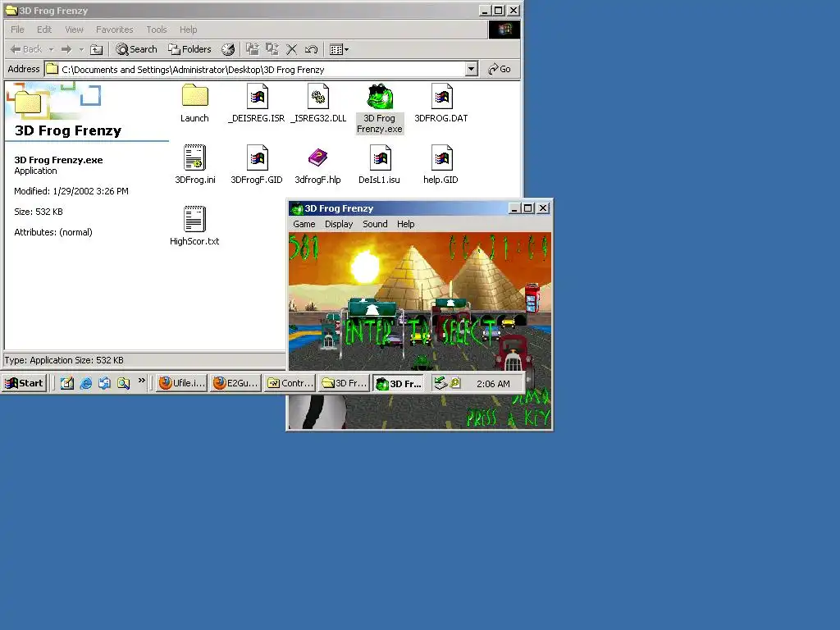840x630 pixels.
Task: Click 'Attributes: (normal)' text in details pane
Action: click(53, 232)
